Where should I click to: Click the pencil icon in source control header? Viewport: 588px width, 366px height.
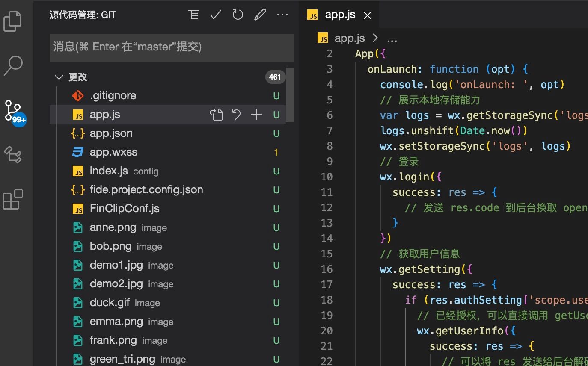click(260, 15)
